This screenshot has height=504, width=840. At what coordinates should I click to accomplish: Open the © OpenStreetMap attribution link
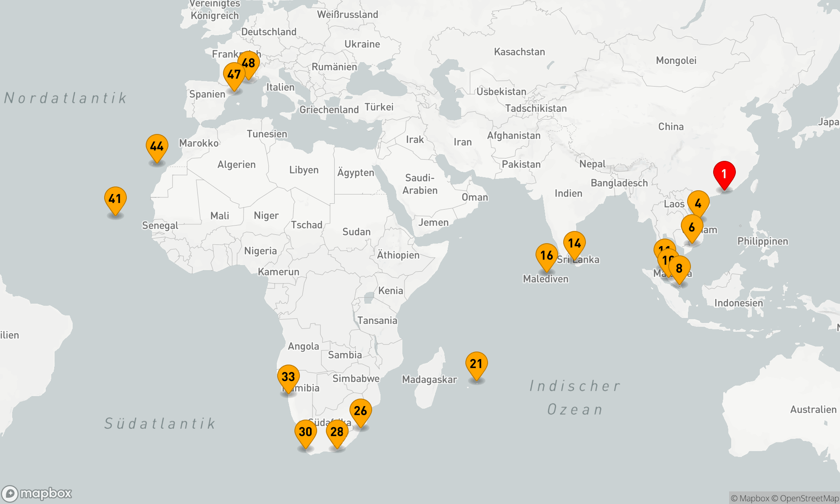click(x=805, y=499)
